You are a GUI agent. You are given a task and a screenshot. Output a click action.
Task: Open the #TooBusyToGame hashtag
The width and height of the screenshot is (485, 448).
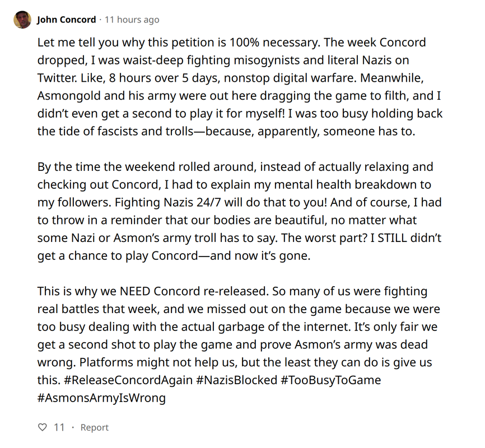331,380
